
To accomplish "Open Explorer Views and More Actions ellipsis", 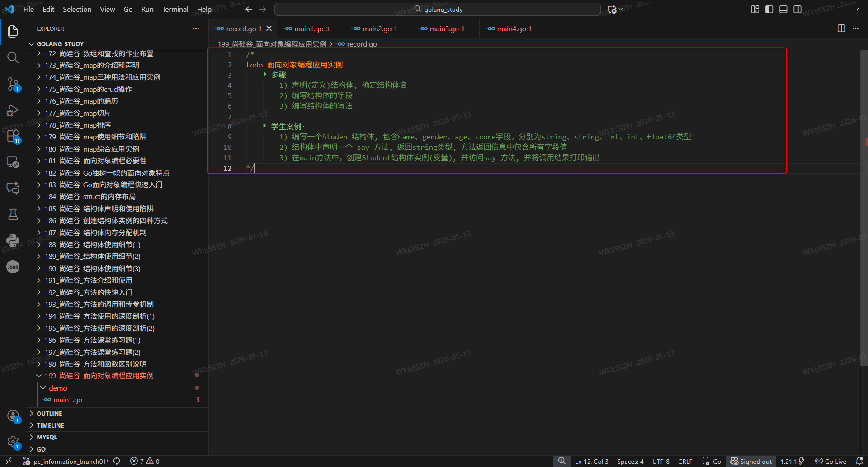I will [196, 29].
